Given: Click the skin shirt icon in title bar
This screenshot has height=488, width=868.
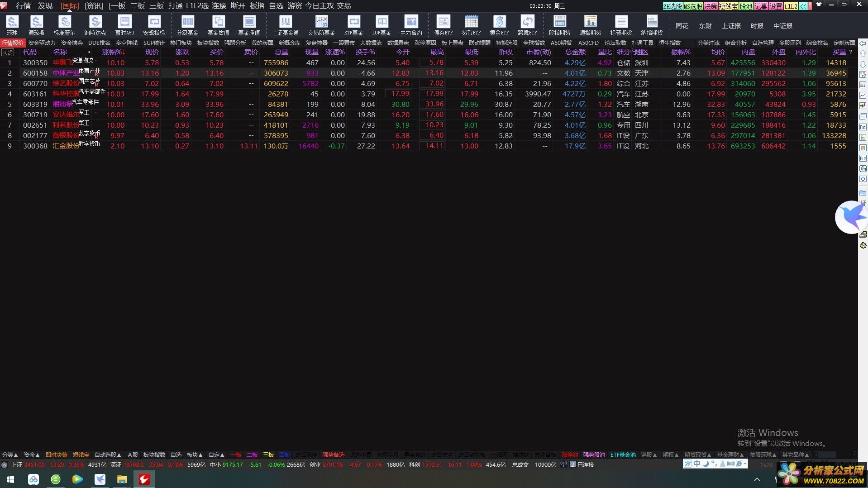Looking at the screenshot, I should pos(819,5).
